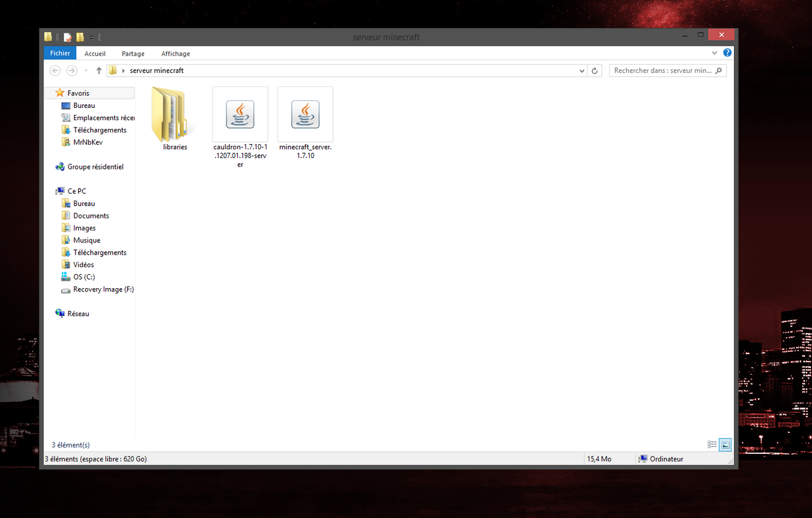Image resolution: width=812 pixels, height=518 pixels.
Task: Open Téléchargements under Favoris
Action: [100, 130]
